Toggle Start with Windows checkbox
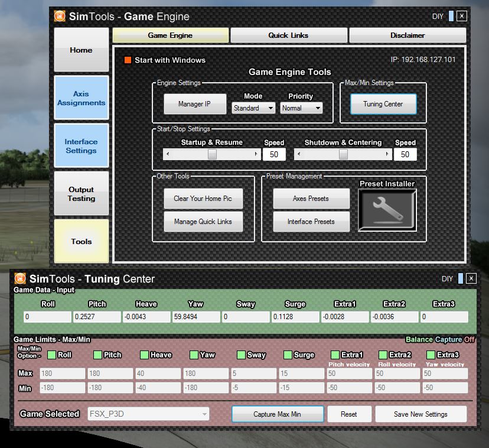Viewport: 489px width, 448px height. pos(128,60)
